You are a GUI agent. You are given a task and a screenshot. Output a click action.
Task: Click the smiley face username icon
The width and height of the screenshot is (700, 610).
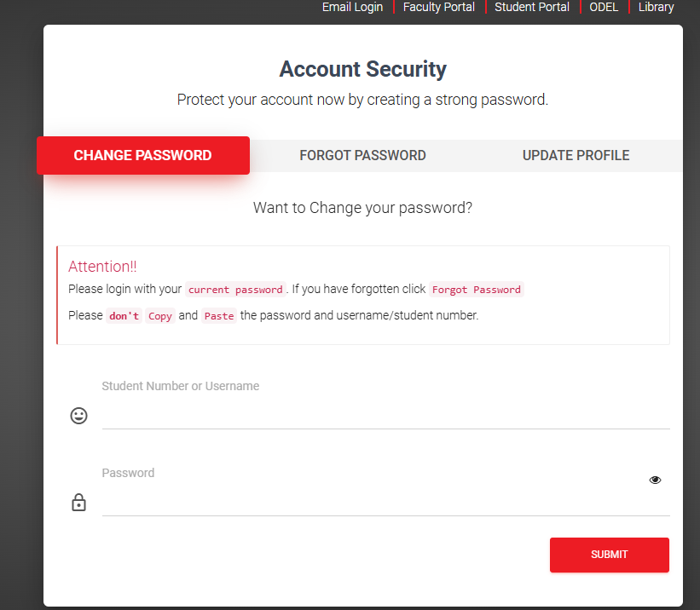[78, 416]
